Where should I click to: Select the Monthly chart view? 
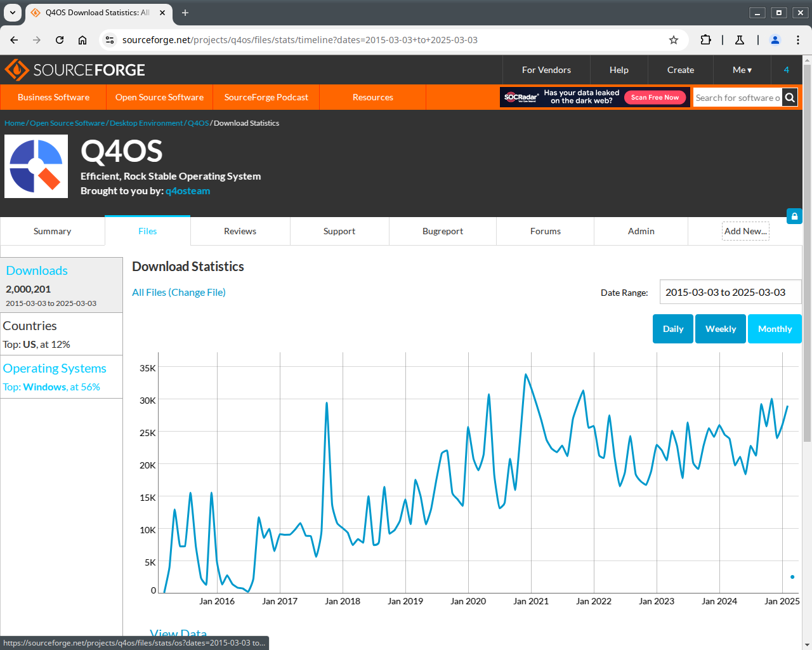(x=775, y=329)
